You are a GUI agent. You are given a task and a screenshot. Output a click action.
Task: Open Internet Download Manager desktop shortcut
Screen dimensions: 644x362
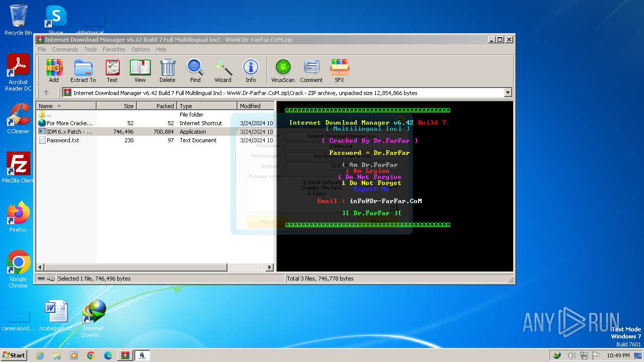(x=94, y=319)
